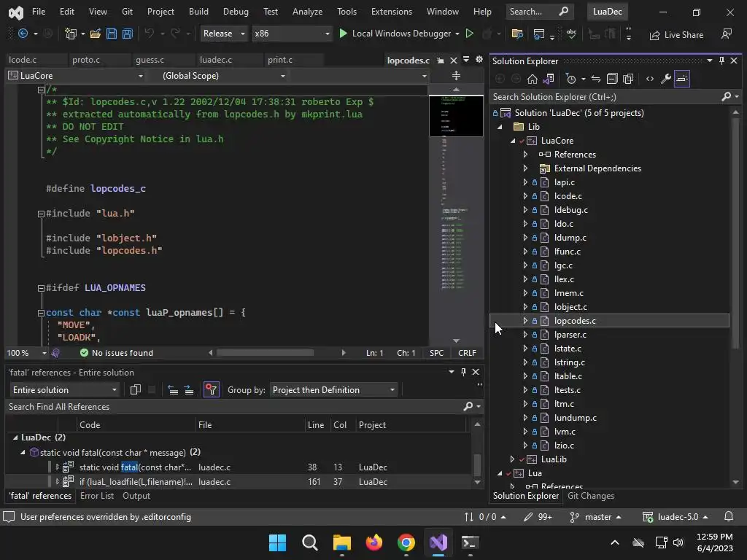
Task: Open the LuaCore project scope dropdown
Action: click(x=76, y=76)
